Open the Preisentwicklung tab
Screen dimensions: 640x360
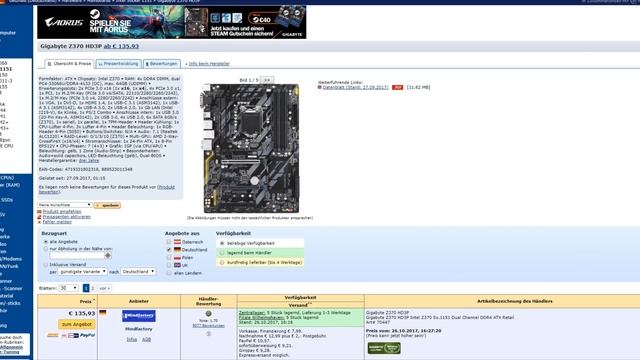click(118, 64)
